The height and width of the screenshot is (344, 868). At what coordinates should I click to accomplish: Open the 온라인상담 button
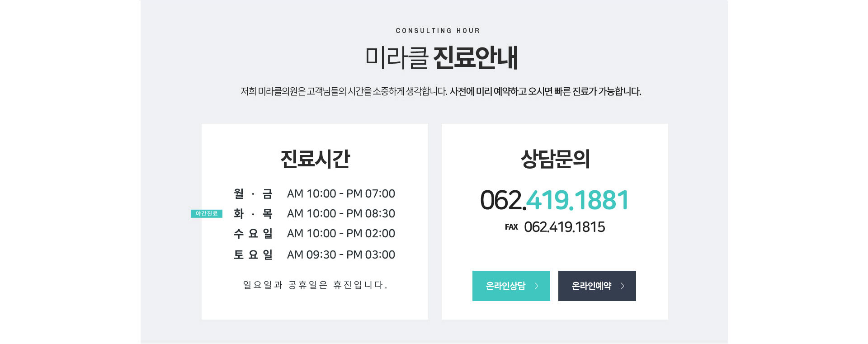511,286
